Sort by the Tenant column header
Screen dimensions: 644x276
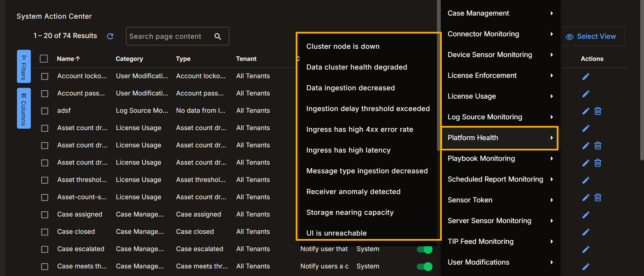246,59
